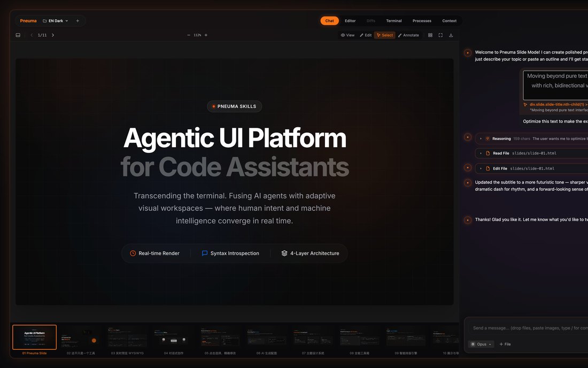The image size is (588, 368).
Task: Toggle the Select mode
Action: 385,35
